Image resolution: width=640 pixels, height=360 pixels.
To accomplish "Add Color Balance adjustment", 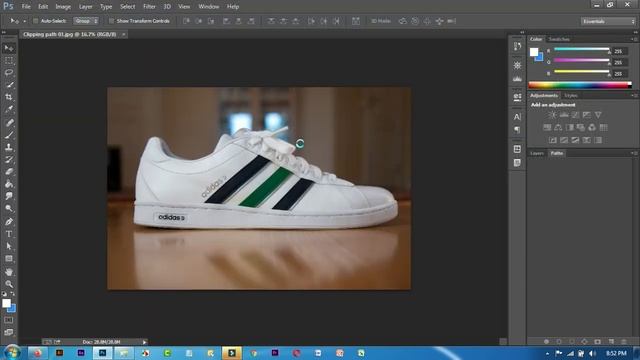I will pos(558,128).
